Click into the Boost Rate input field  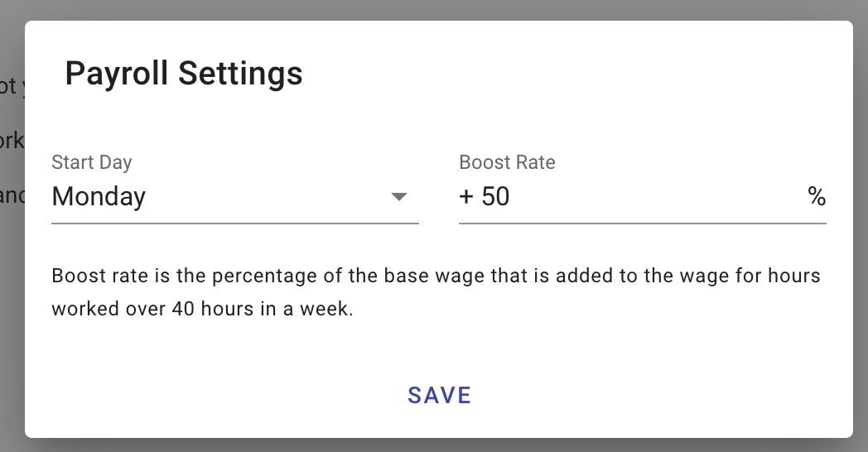pos(629,197)
